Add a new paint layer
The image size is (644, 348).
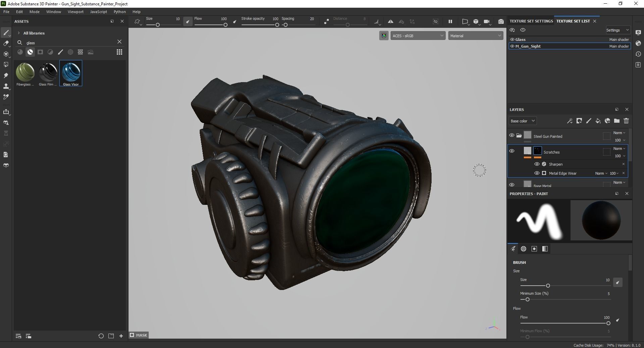coord(589,121)
